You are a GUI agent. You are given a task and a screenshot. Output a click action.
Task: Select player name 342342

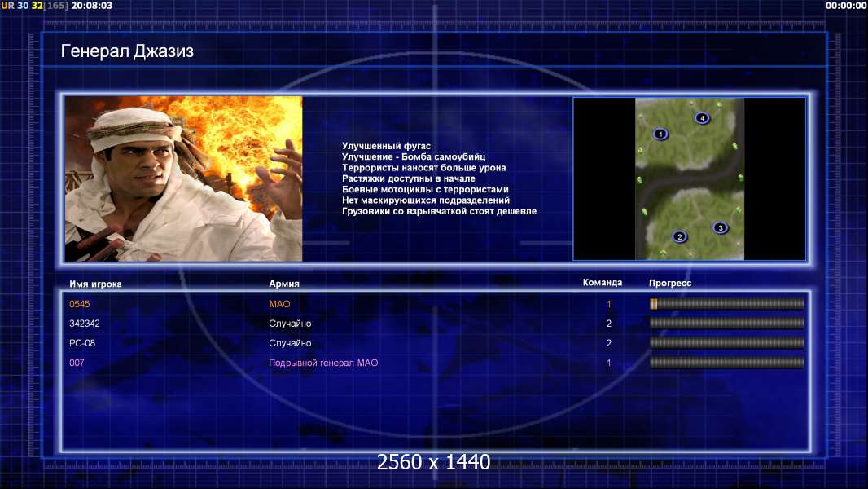(x=85, y=324)
